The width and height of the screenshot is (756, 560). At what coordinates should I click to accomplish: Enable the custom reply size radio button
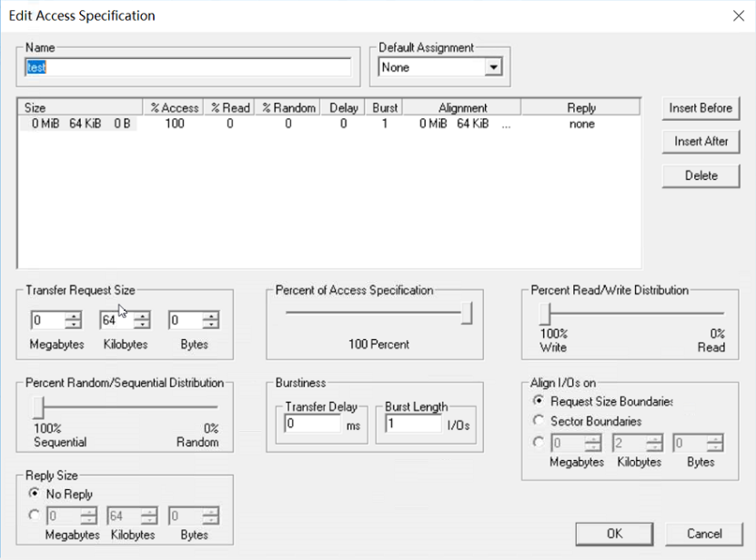(x=35, y=516)
